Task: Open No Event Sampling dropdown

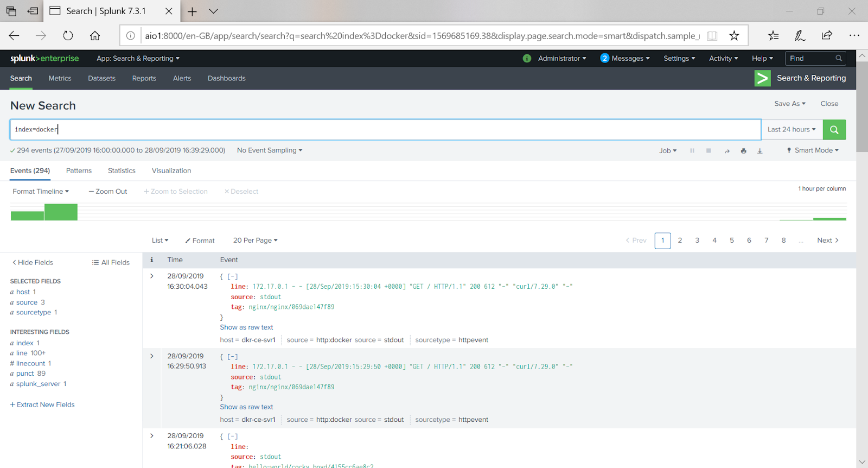Action: tap(270, 150)
